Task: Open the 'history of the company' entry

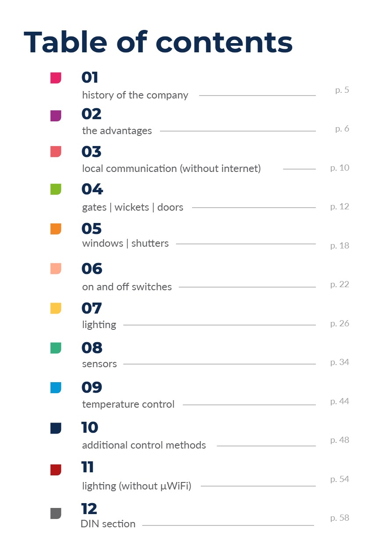Action: (135, 95)
